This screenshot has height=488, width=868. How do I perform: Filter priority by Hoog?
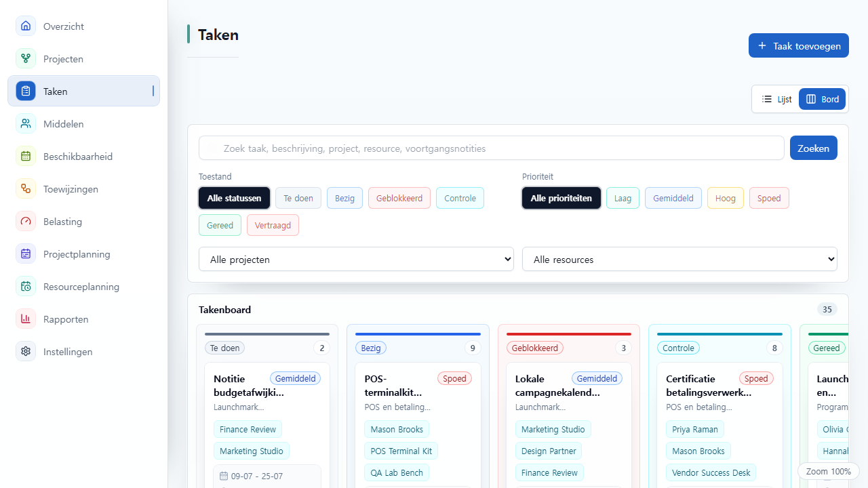click(x=726, y=198)
